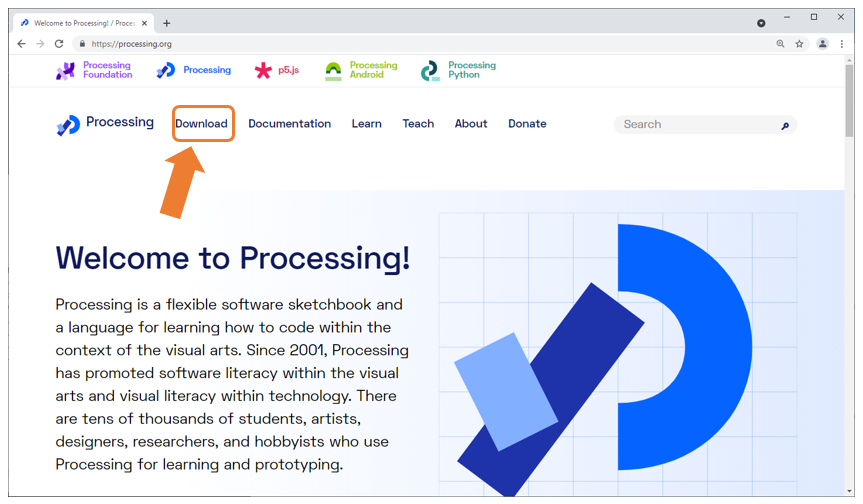Click the green Processing Android logo icon
Image resolution: width=863 pixels, height=504 pixels.
point(333,71)
